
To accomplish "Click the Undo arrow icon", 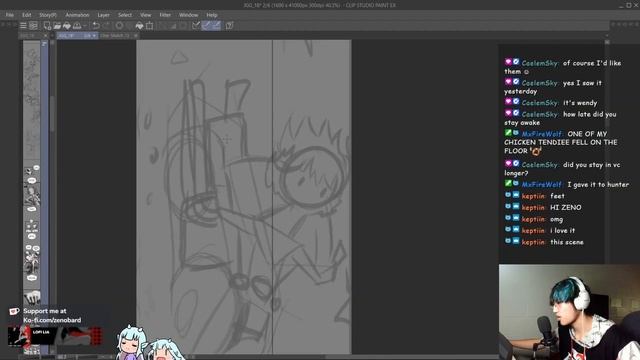I will 96,26.
